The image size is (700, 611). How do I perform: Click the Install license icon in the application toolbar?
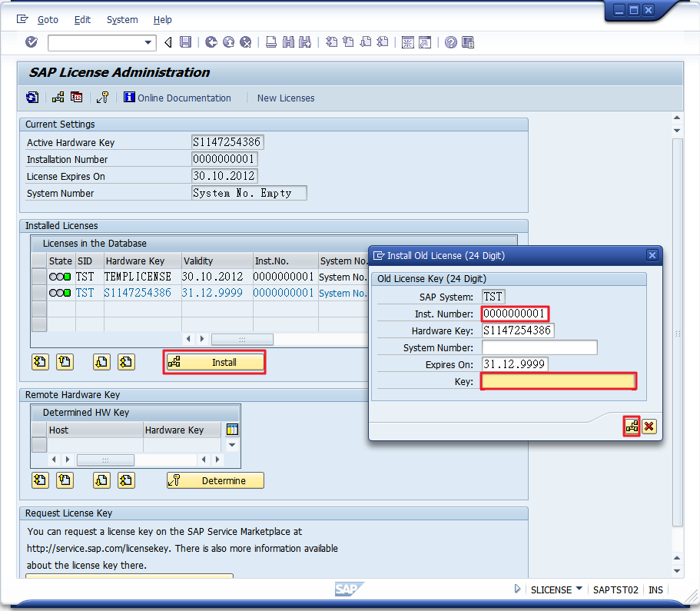click(x=58, y=98)
